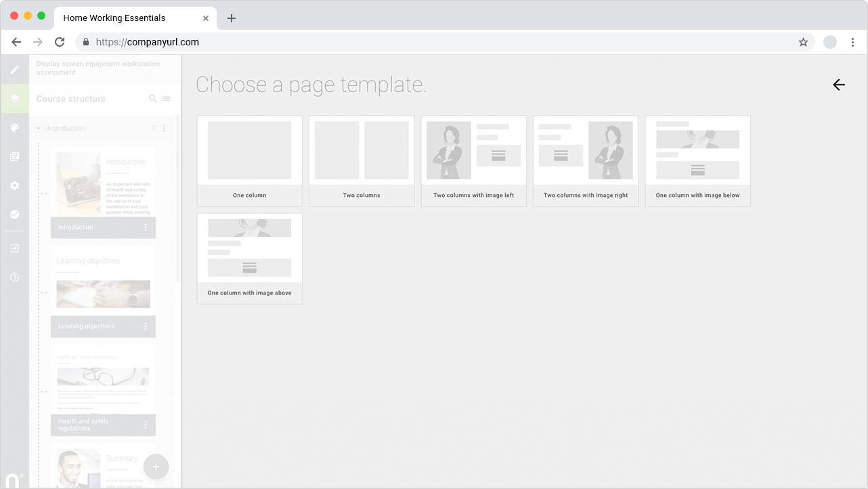868x489 pixels.
Task: Click the back arrow beside page template heading
Action: [x=839, y=85]
